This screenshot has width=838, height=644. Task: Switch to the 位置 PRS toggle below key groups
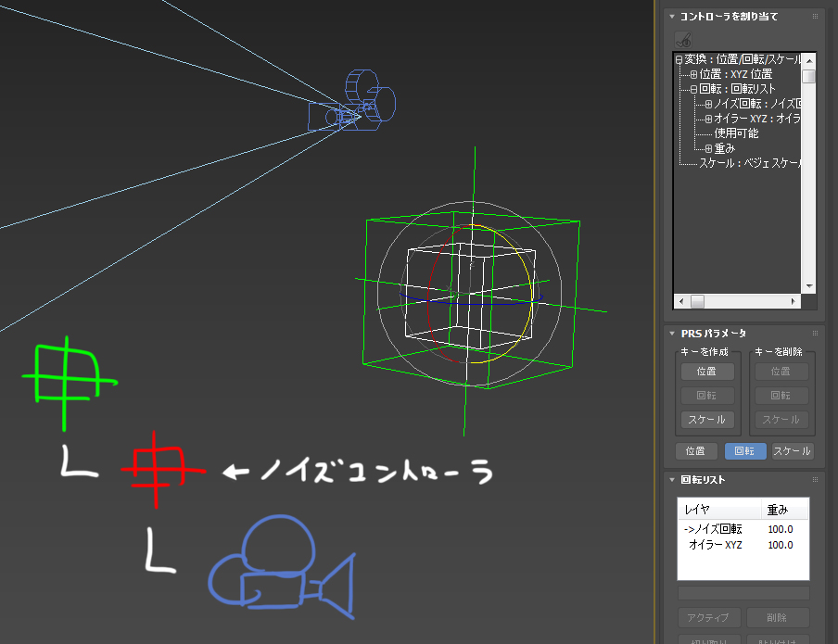coord(696,451)
